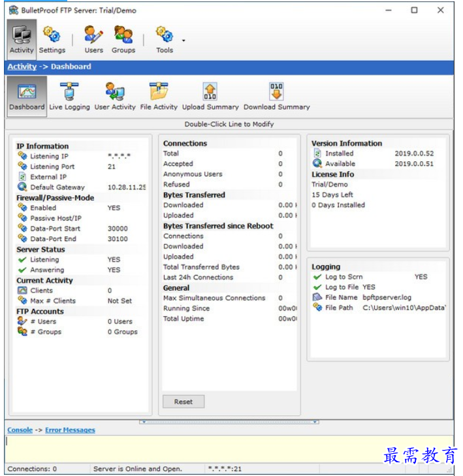This screenshot has height=476, width=463.
Task: Click the *.*.*.*:21 status bar entry
Action: point(225,469)
